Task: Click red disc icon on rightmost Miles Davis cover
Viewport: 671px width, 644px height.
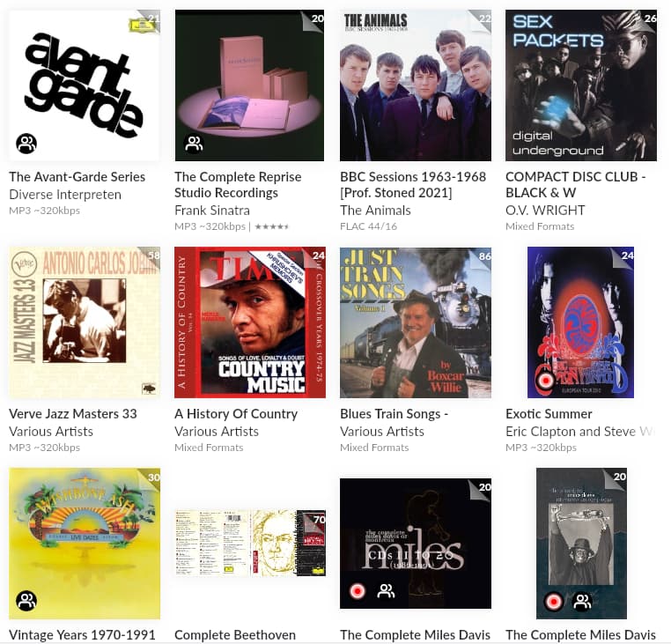Action: 554,601
